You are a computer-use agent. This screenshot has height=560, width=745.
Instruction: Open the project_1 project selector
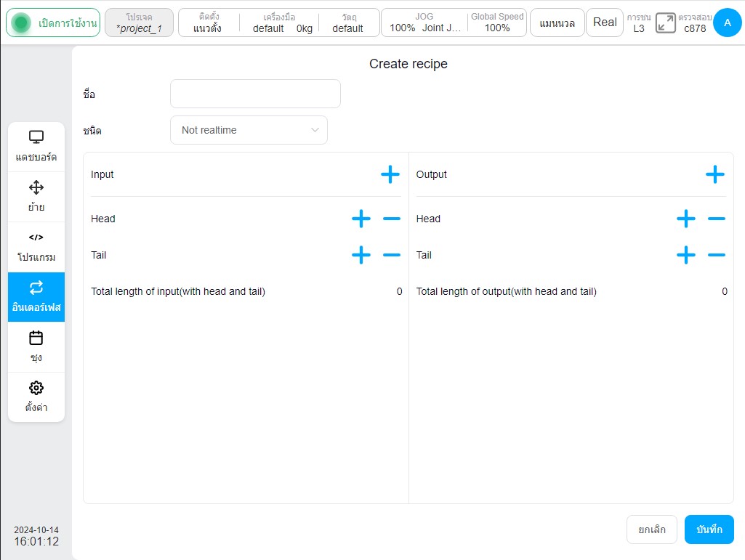[140, 23]
